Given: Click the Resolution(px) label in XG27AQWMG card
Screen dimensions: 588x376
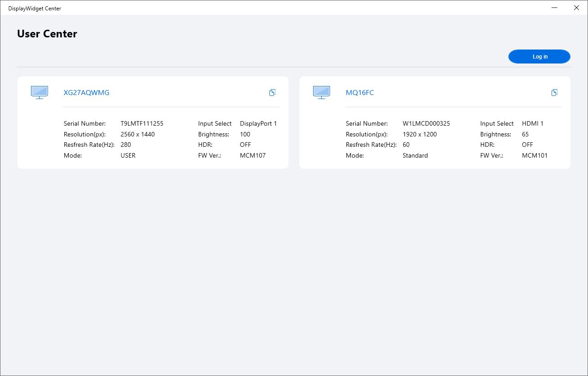Looking at the screenshot, I should [85, 134].
